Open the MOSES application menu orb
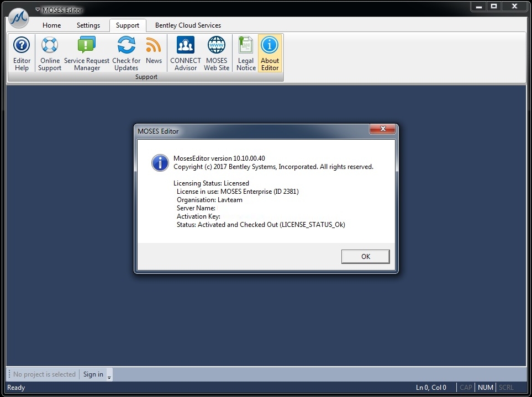 (x=19, y=17)
